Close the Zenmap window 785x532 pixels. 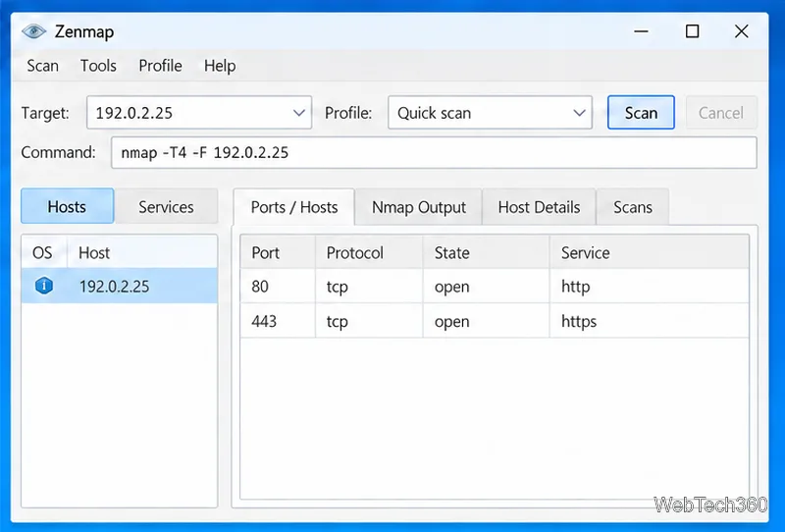(x=742, y=31)
